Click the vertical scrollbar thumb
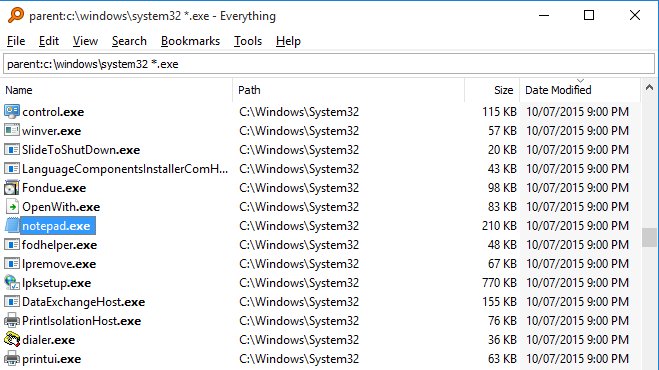Screen dimensions: 659x370 point(649,238)
